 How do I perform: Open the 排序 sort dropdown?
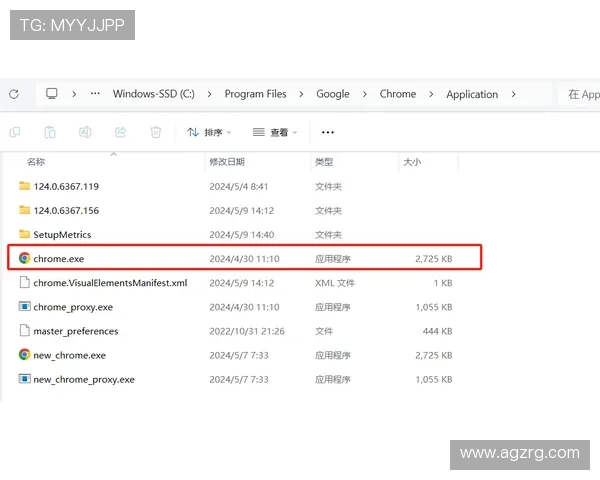point(209,132)
